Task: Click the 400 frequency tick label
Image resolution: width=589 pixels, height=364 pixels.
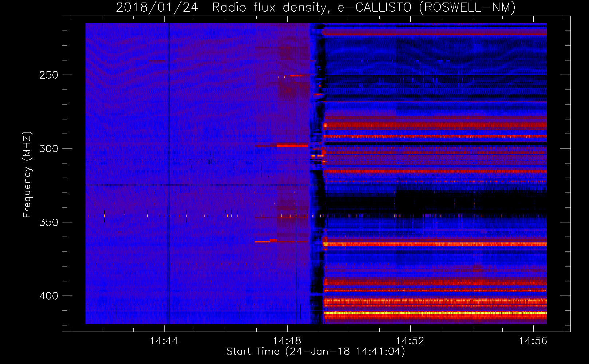Action: (49, 296)
